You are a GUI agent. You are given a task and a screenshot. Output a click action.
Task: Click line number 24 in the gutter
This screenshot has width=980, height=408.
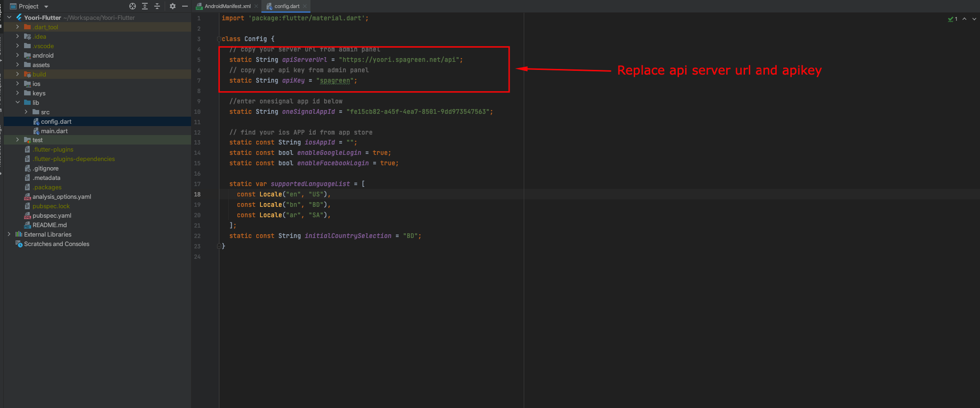[197, 256]
